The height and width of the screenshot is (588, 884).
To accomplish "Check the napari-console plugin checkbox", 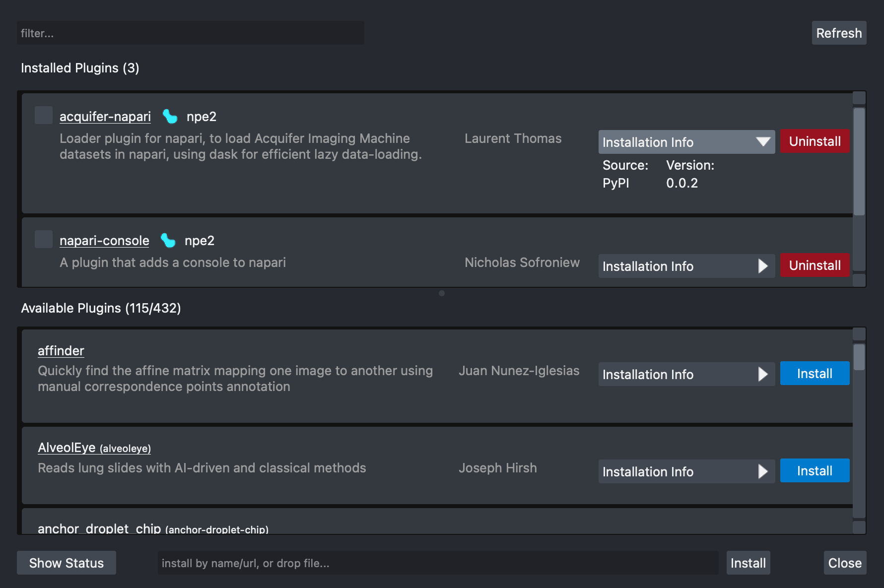I will click(x=43, y=239).
